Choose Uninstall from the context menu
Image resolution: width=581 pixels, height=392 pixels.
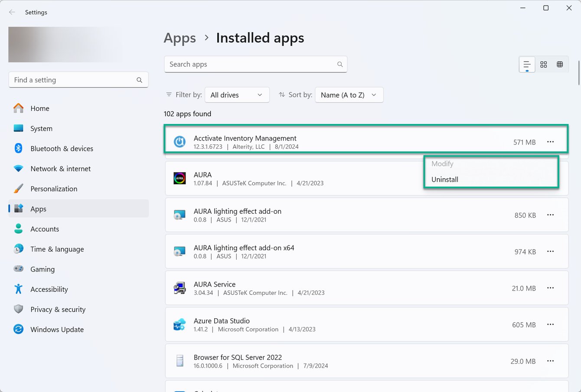click(445, 180)
